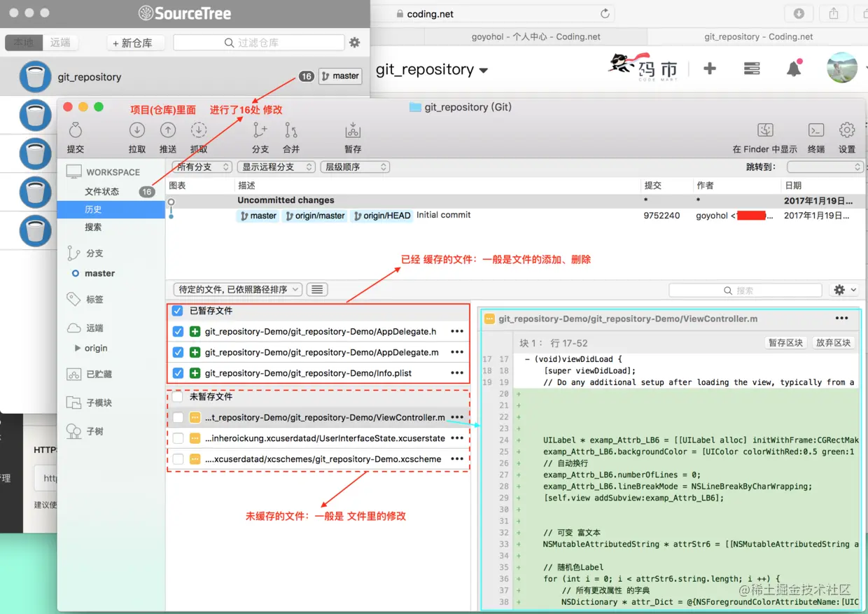Open the more menu for AppDelegate.h row

(x=457, y=331)
